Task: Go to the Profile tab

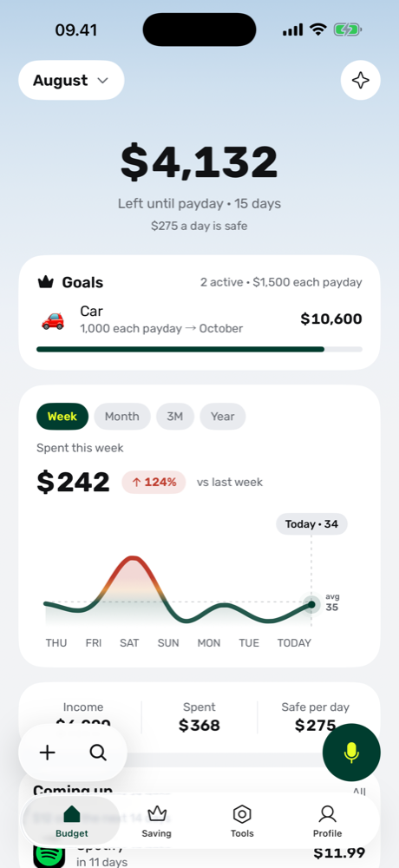Action: click(328, 821)
